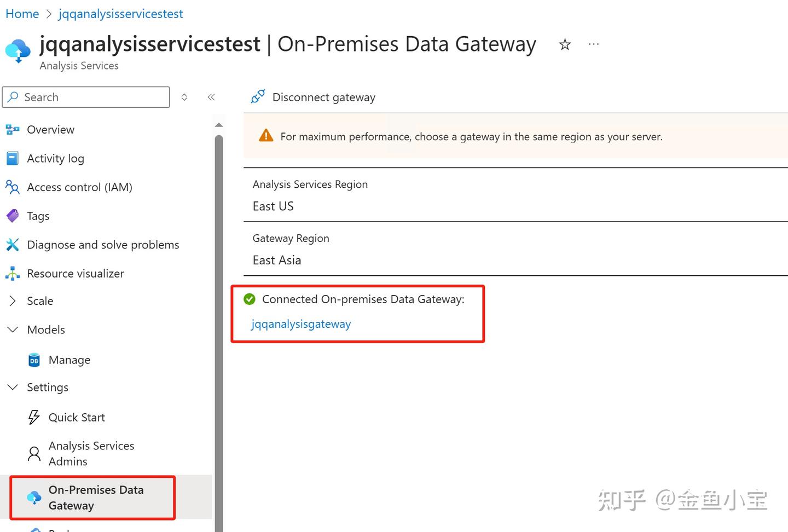Open Analysis Services Admins

91,453
